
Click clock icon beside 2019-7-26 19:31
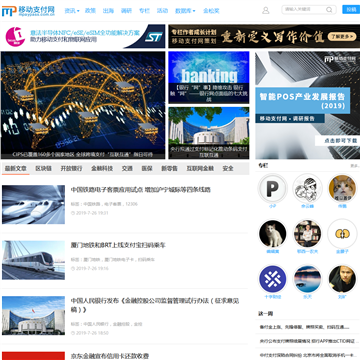[x=73, y=213]
